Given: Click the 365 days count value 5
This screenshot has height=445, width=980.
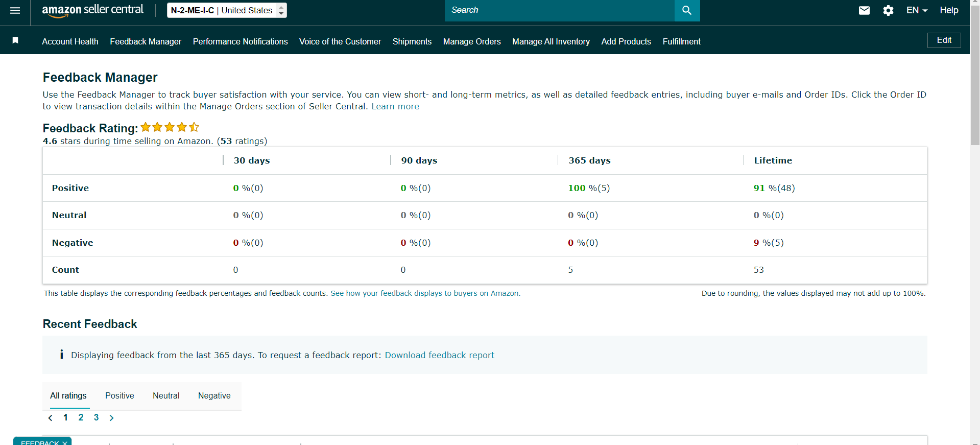Looking at the screenshot, I should tap(570, 270).
